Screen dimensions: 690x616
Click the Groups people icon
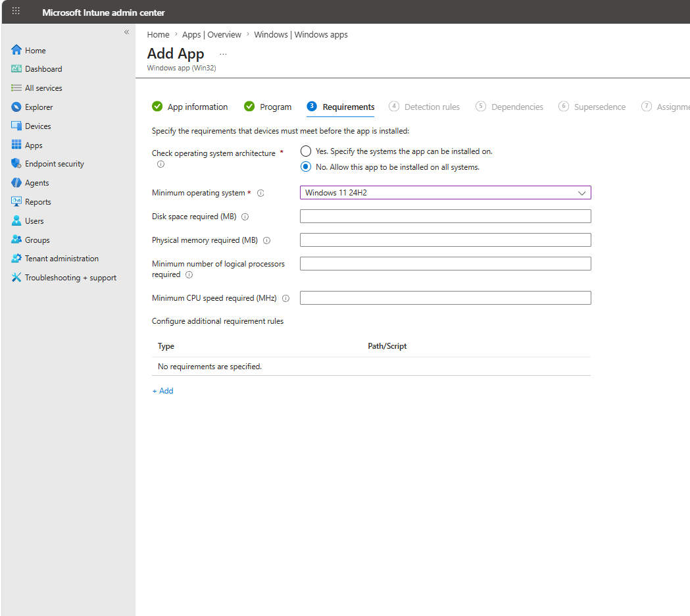[x=16, y=240]
